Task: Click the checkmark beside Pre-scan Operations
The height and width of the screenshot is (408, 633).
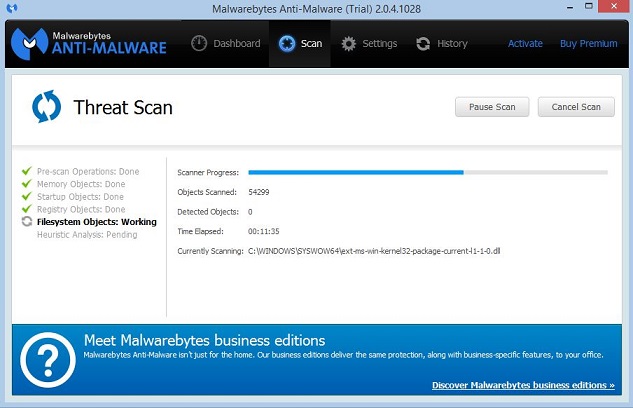Action: point(27,172)
